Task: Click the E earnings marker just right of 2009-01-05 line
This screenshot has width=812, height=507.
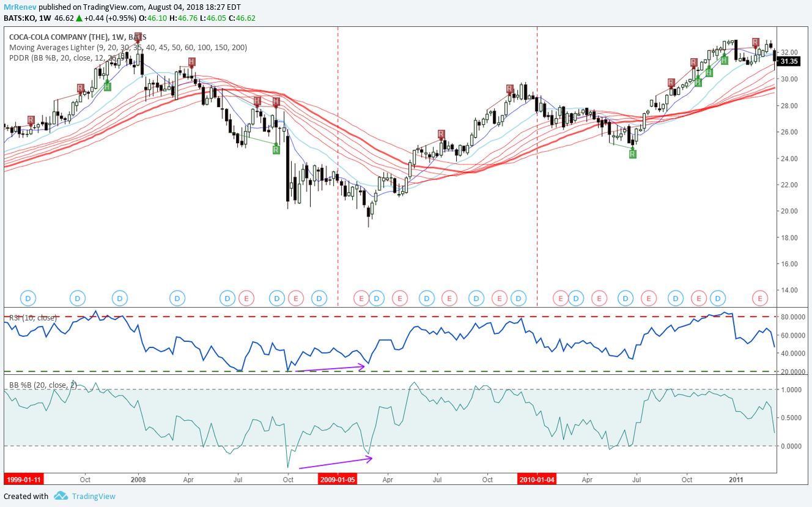Action: 361,298
